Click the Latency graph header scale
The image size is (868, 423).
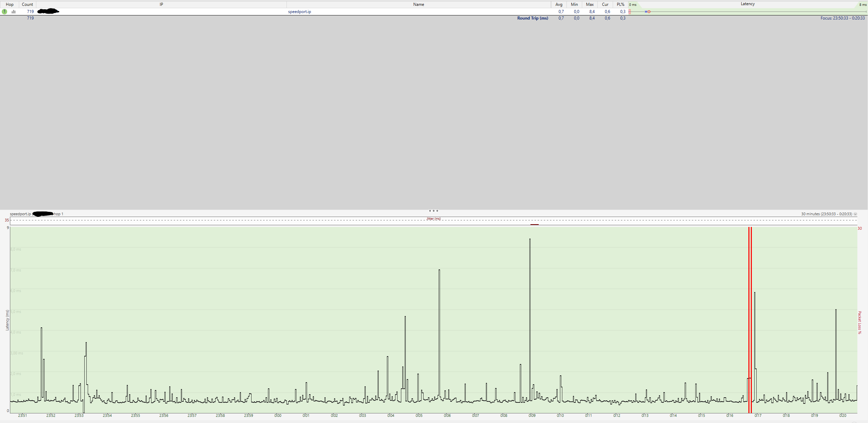747,4
